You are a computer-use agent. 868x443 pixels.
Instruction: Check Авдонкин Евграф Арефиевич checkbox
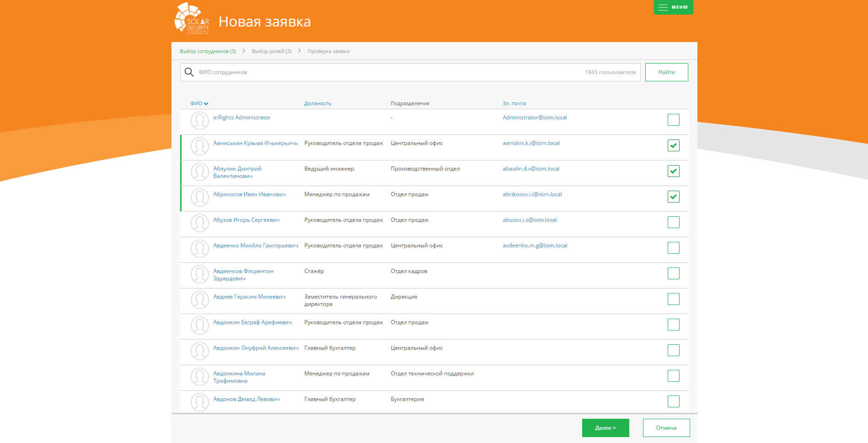point(674,325)
